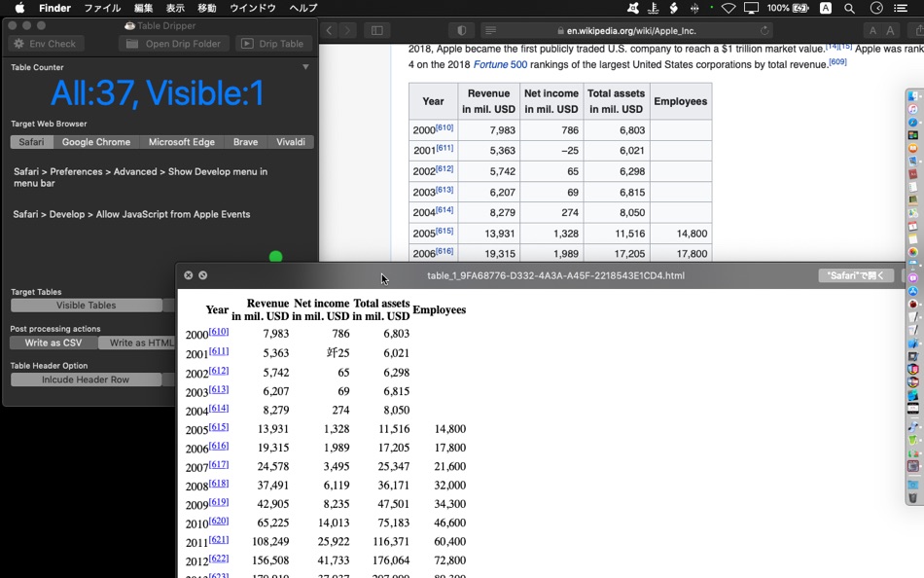Open Drip Folder in Table Dripper
924x578 pixels.
(x=174, y=44)
